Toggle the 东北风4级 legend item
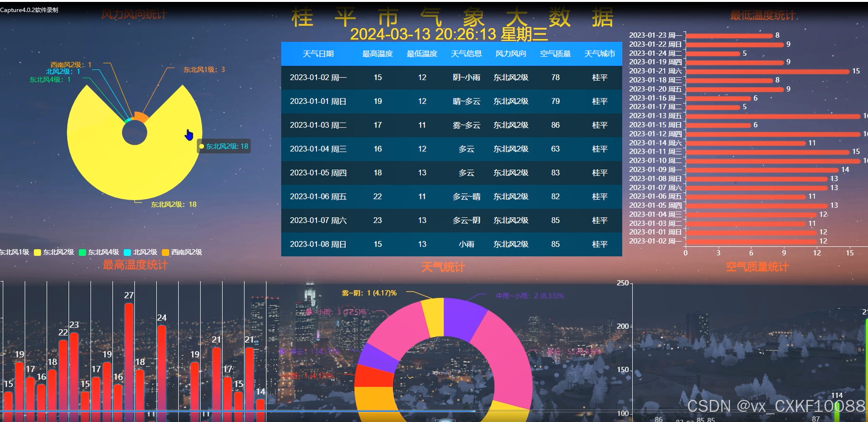The height and width of the screenshot is (422, 868). click(99, 252)
